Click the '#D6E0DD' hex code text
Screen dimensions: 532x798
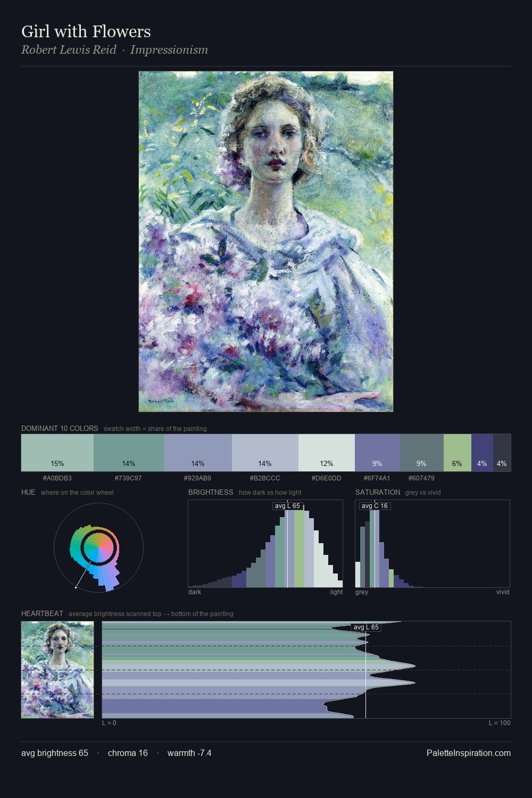tap(327, 478)
